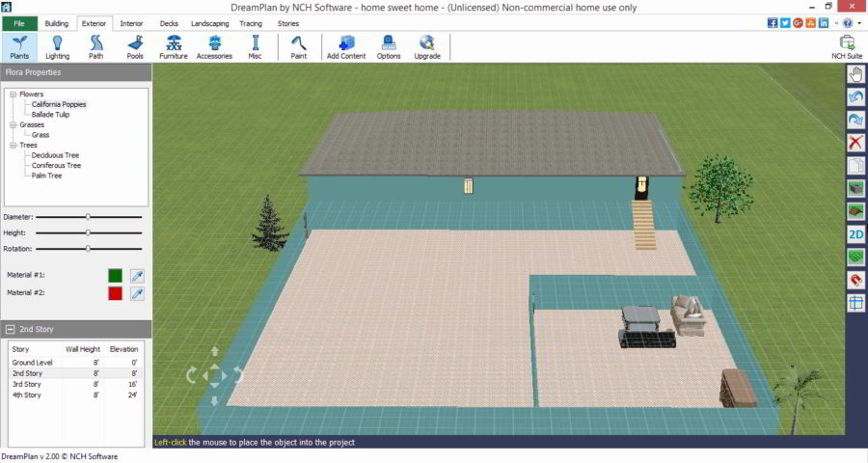Select the 4th Story row
The height and width of the screenshot is (463, 868).
(x=75, y=395)
